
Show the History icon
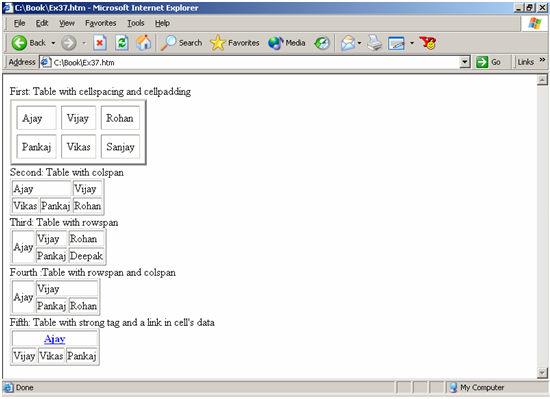point(322,43)
